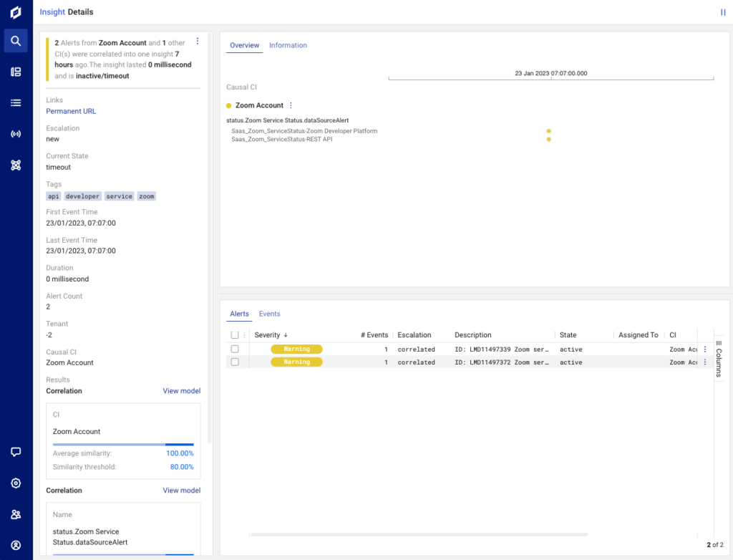Sort alerts by the Severity column
This screenshot has height=560, width=733.
pyautogui.click(x=271, y=335)
